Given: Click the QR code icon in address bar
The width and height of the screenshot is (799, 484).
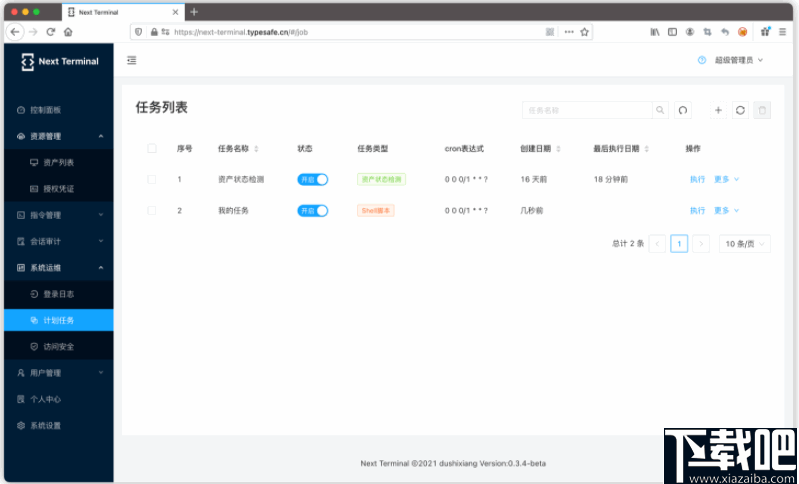Looking at the screenshot, I should click(x=550, y=32).
